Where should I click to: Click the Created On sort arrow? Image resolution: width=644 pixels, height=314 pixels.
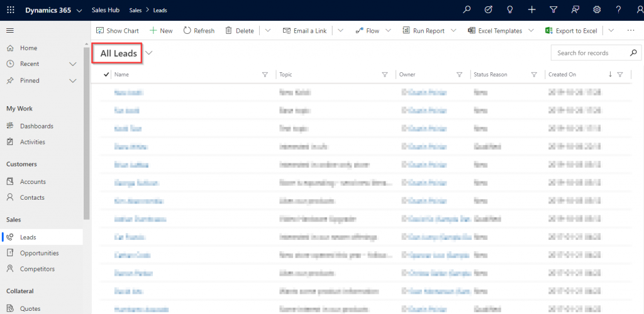610,74
